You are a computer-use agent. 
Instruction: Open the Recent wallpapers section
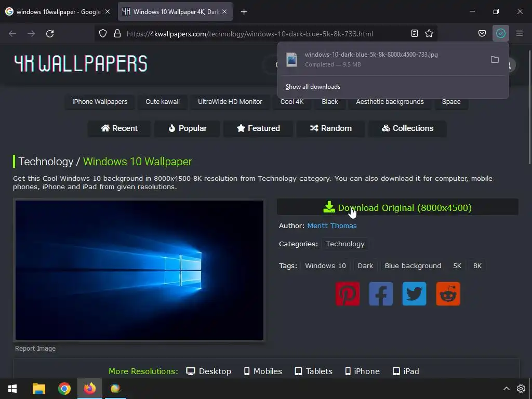pos(119,129)
